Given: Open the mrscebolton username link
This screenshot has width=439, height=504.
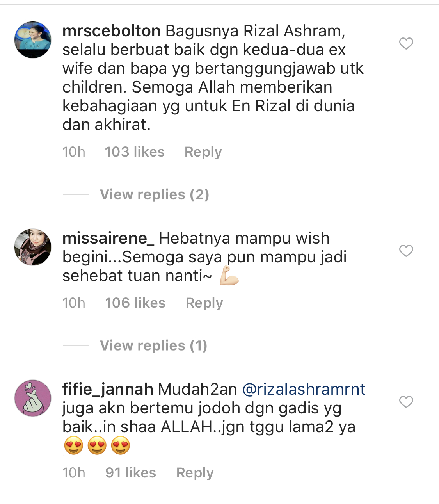Looking at the screenshot, I should tap(111, 31).
